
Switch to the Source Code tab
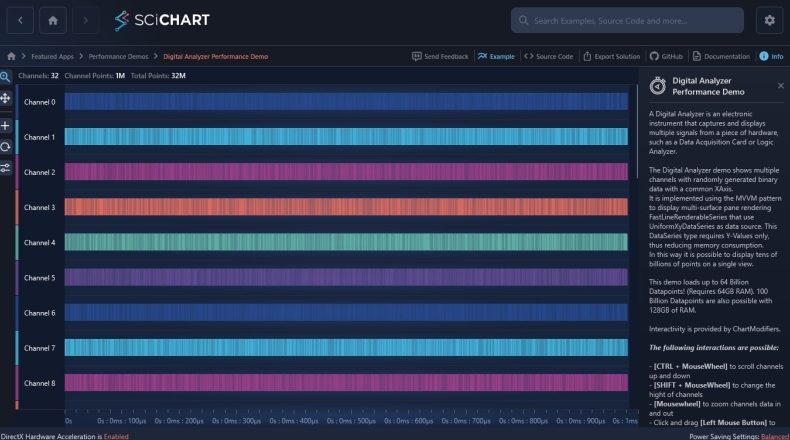[548, 57]
